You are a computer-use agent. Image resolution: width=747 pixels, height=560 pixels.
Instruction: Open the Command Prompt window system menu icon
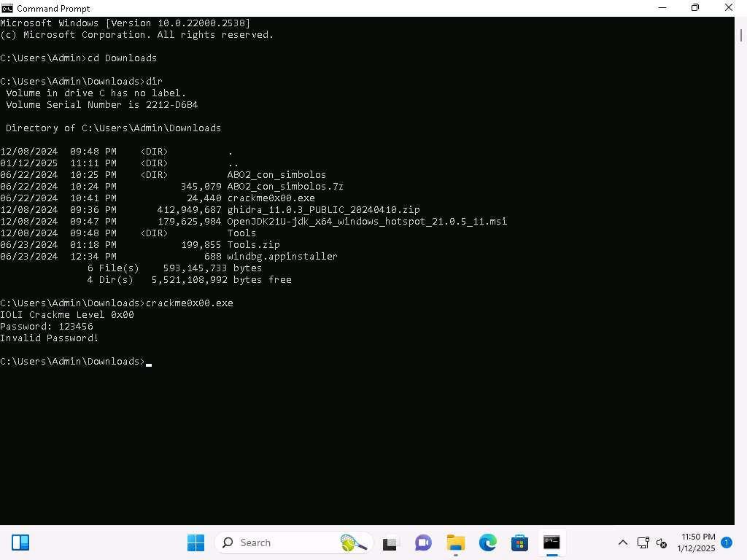7,8
